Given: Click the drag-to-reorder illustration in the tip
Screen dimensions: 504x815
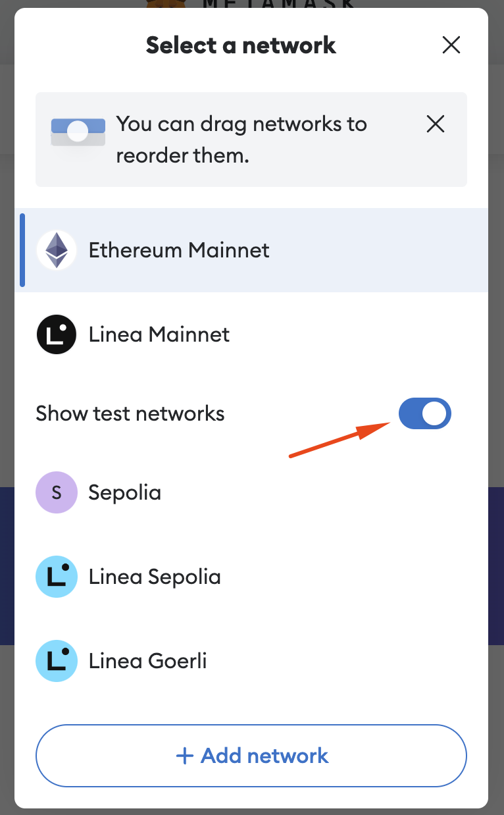Looking at the screenshot, I should [x=78, y=132].
